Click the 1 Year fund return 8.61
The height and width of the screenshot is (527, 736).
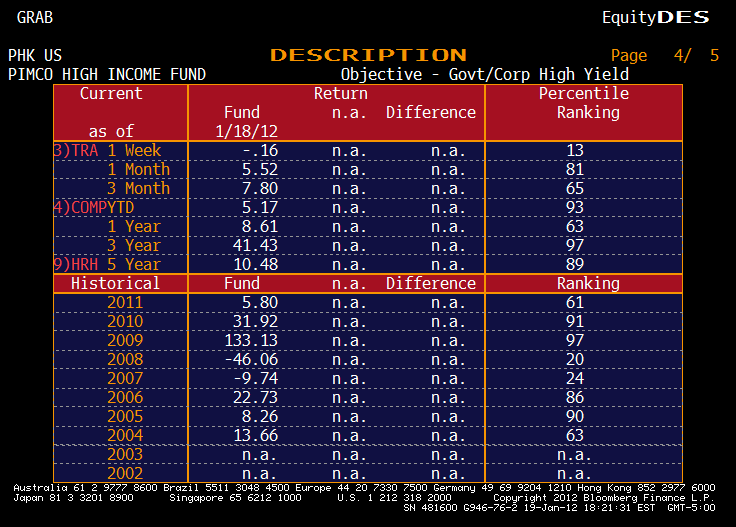point(260,227)
